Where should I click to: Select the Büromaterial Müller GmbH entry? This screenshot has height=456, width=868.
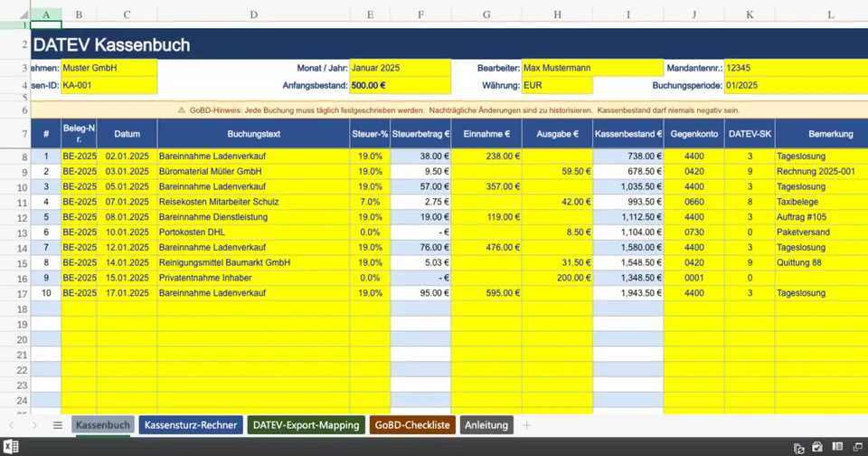(253, 172)
